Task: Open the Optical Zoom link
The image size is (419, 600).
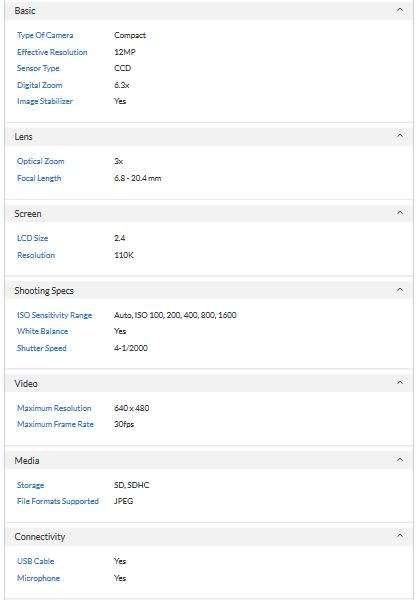Action: pyautogui.click(x=41, y=161)
